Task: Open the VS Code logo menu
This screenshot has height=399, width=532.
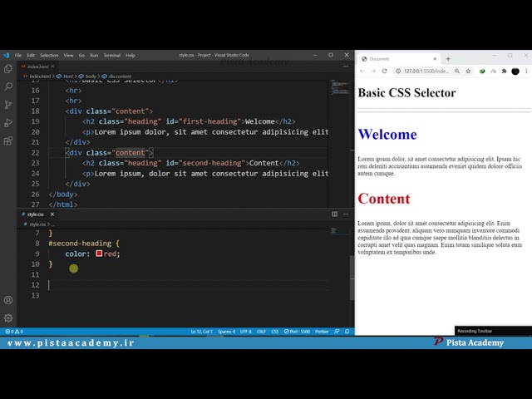Action: [x=6, y=55]
